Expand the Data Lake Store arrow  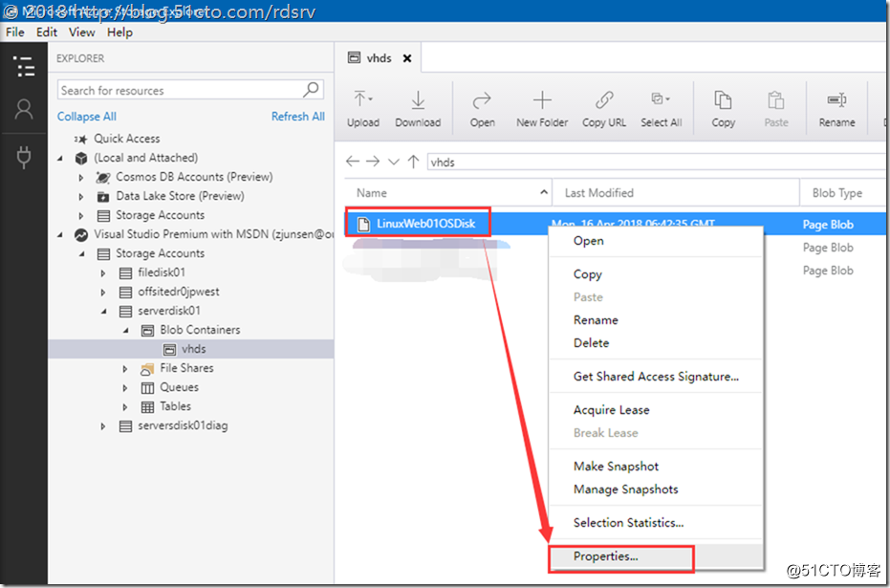[82, 197]
